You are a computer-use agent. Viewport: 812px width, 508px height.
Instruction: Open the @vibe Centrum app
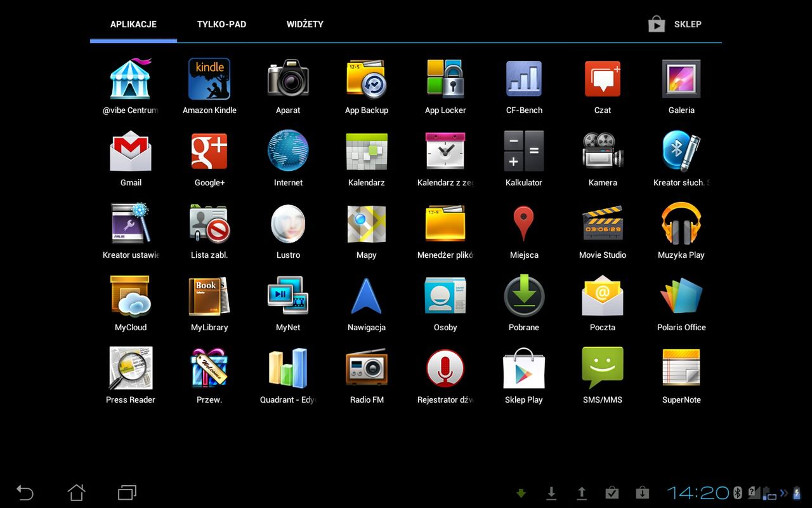pyautogui.click(x=131, y=79)
